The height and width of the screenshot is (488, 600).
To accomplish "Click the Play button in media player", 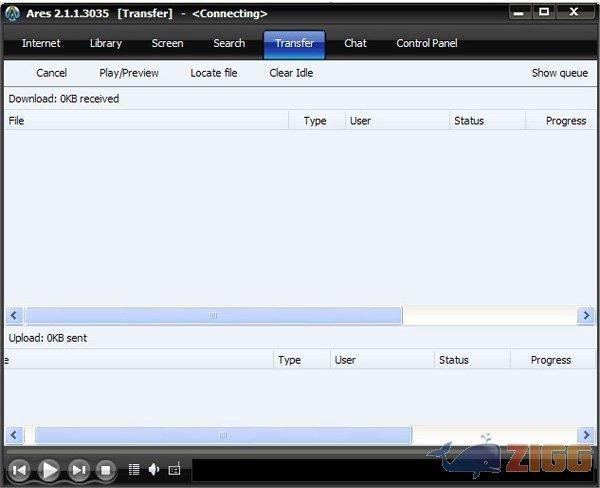I will [48, 470].
